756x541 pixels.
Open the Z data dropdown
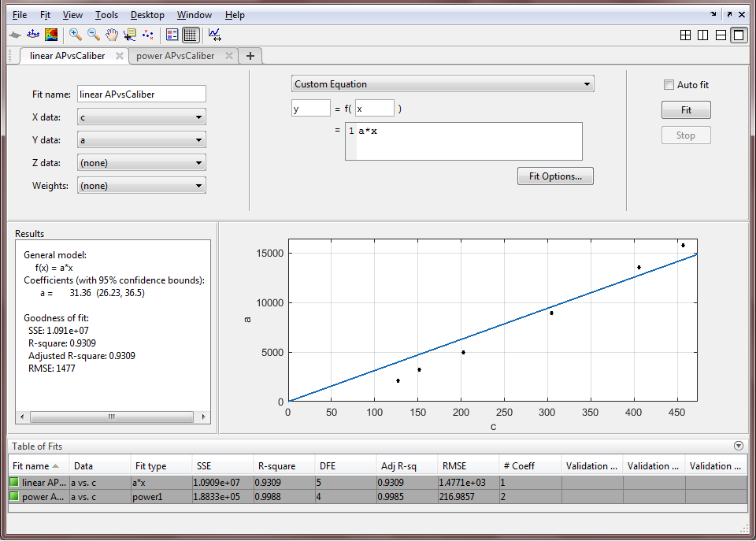click(142, 163)
